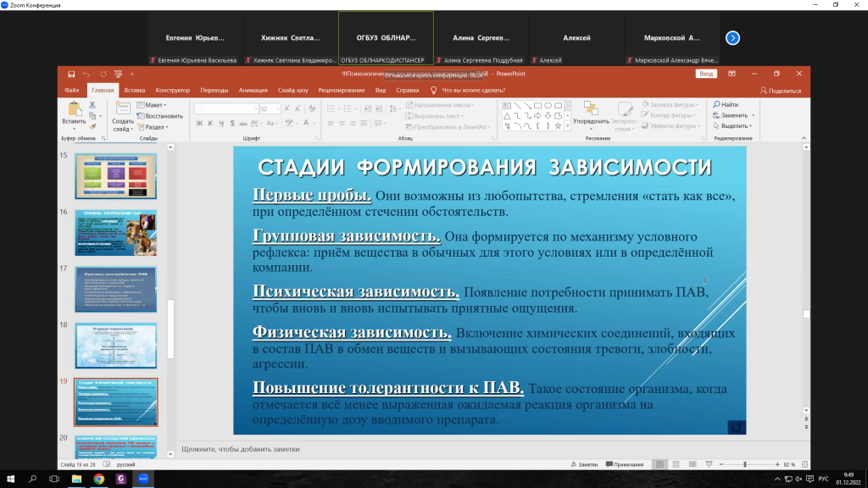The width and height of the screenshot is (868, 488).
Task: Open the Макет layout dropdown
Action: tap(152, 105)
